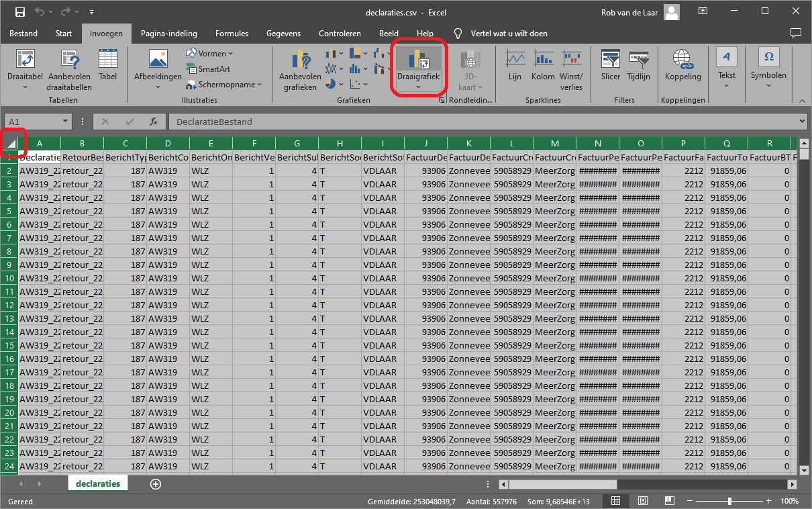Click the zoom slider handle
Viewport: 812px width, 509px height.
(x=729, y=501)
